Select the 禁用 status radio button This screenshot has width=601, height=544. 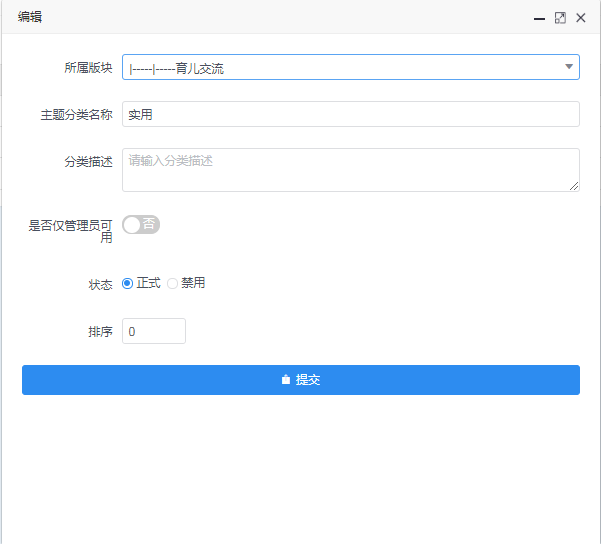pos(172,283)
